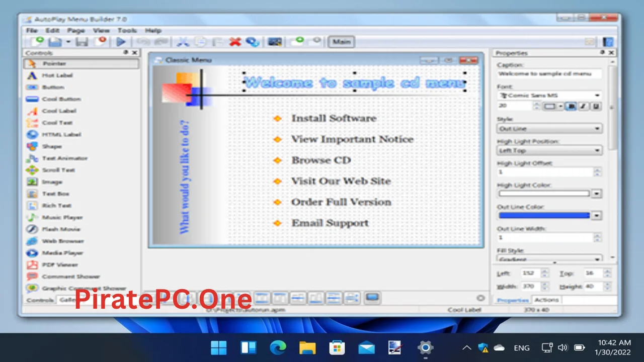
Task: Open the View menu
Action: [x=101, y=31]
